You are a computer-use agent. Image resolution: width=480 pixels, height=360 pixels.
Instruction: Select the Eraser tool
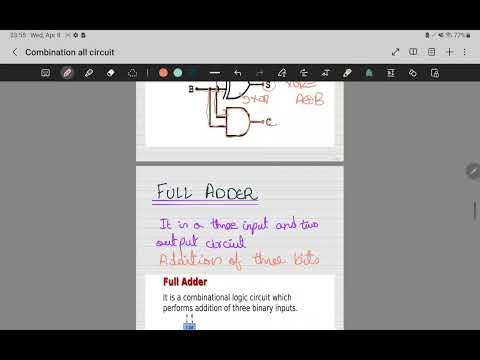point(110,73)
